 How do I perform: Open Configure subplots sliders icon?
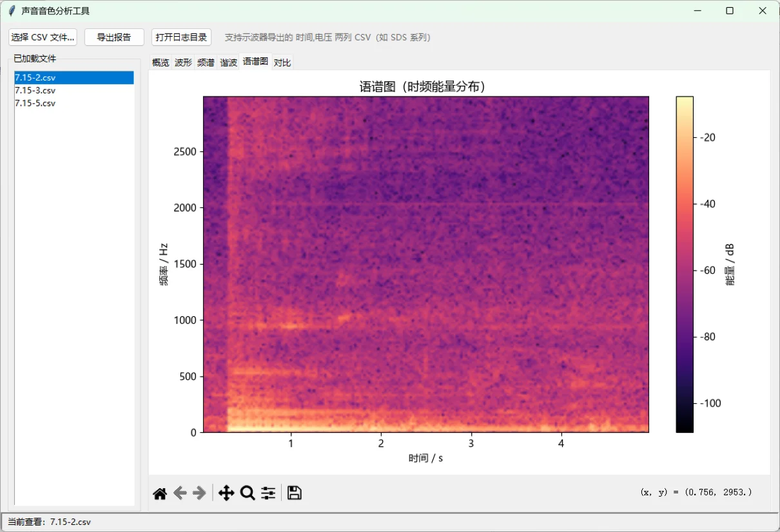[268, 493]
